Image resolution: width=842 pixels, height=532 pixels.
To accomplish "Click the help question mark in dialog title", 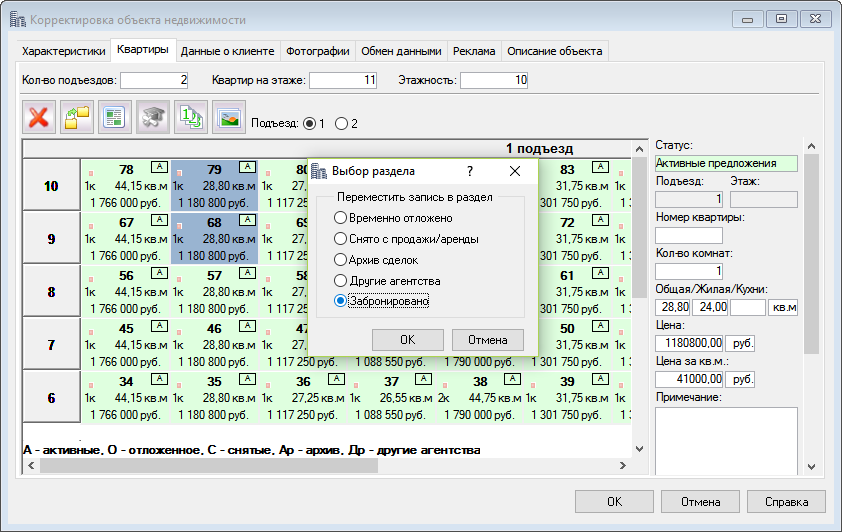I will [x=470, y=171].
